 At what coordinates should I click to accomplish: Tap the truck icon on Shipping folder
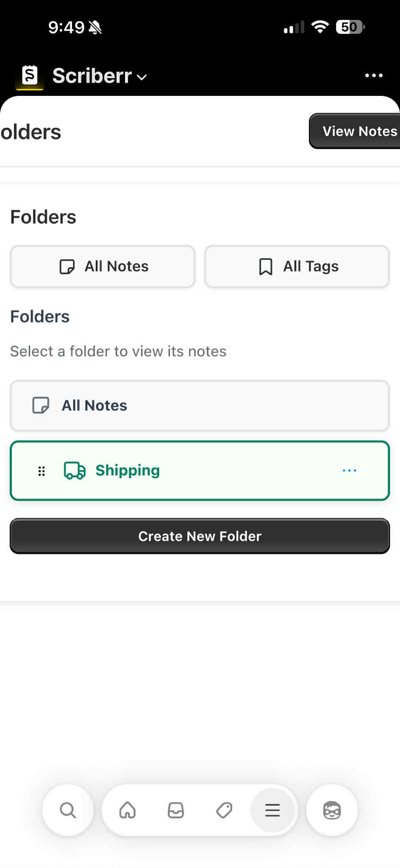click(75, 470)
